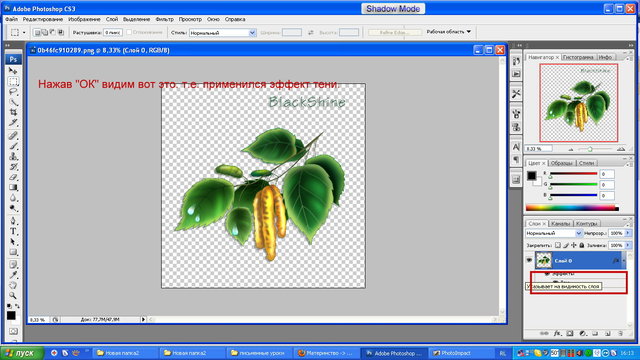Choose the new selection mode button

pyautogui.click(x=37, y=32)
